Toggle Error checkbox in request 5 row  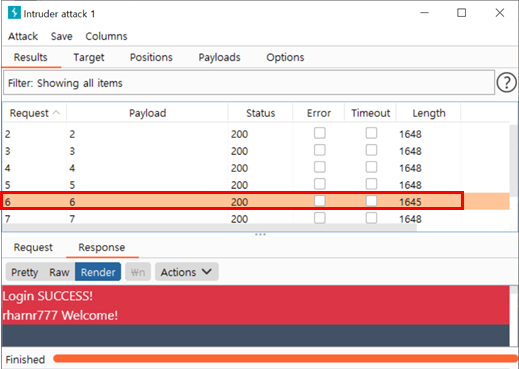(x=320, y=184)
